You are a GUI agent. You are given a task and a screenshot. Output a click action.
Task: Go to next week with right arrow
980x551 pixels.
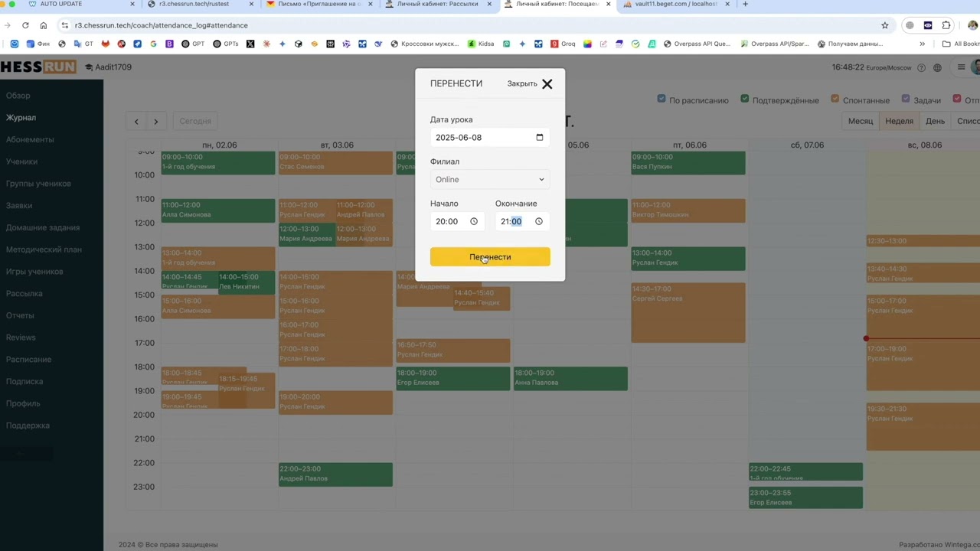(156, 122)
